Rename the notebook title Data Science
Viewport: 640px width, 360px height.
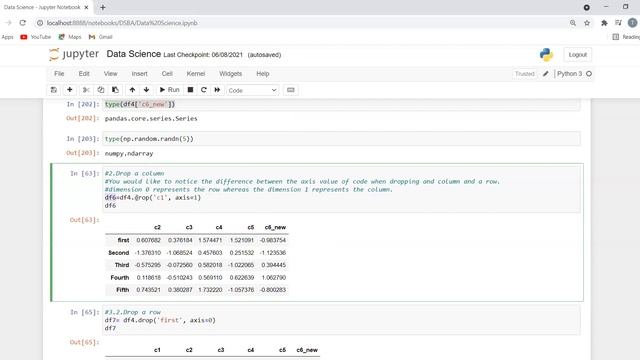pyautogui.click(x=133, y=54)
